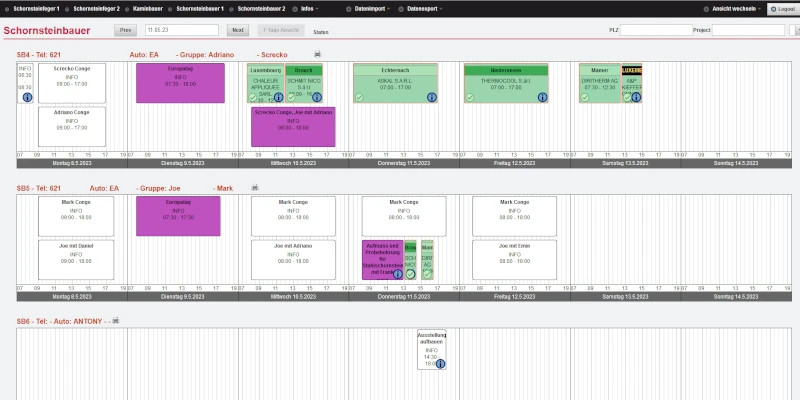Open info icon on Ausstellung aufbauen entry

[440, 363]
